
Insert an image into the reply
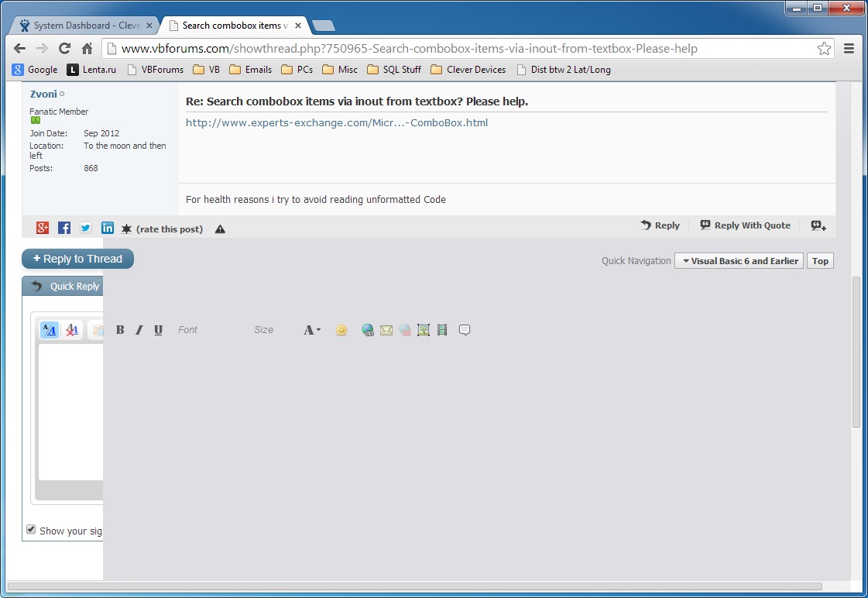point(424,330)
